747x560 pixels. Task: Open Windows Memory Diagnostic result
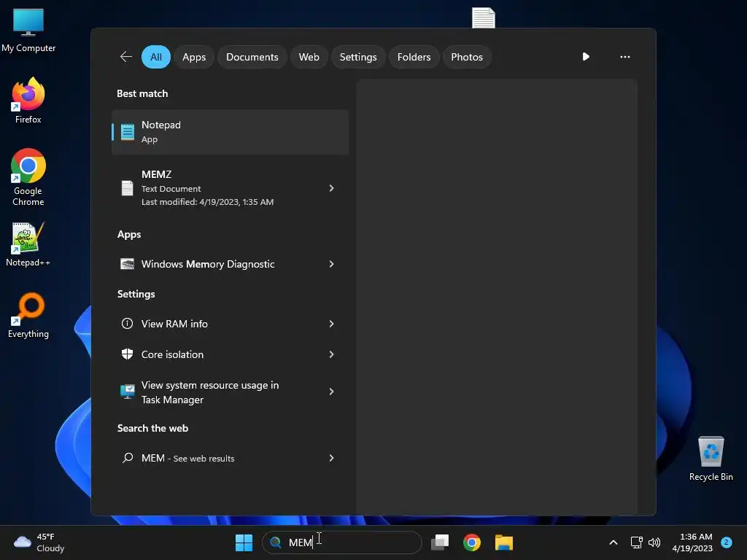pos(230,264)
